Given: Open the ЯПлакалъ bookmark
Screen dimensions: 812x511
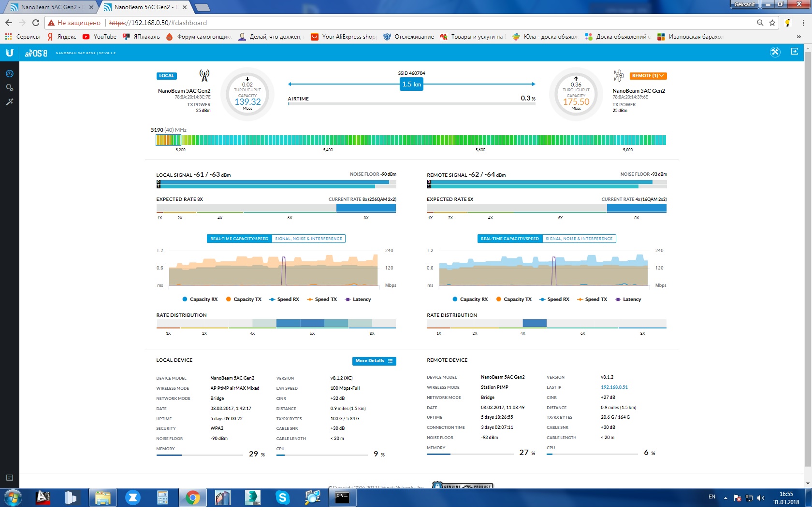Looking at the screenshot, I should (141, 37).
